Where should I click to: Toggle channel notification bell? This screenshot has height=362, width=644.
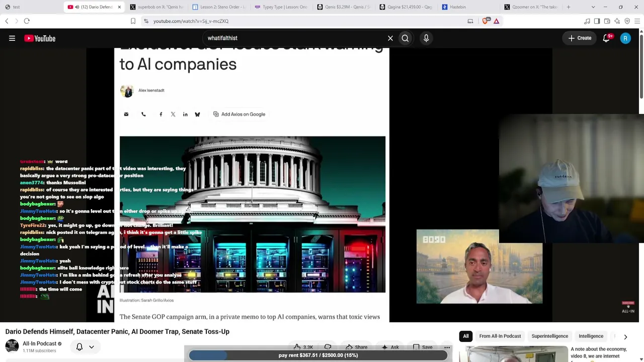coord(79,347)
